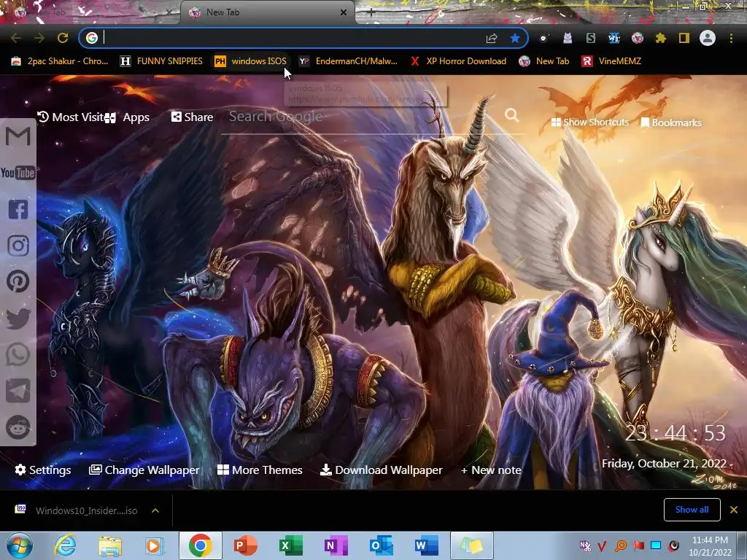
Task: Click the S extension icon in toolbar
Action: tap(591, 38)
